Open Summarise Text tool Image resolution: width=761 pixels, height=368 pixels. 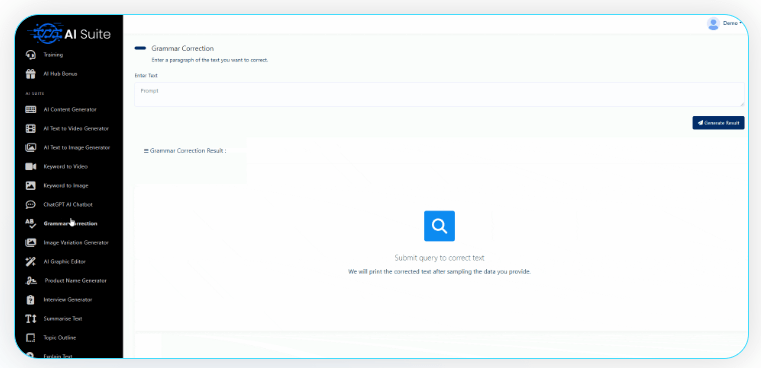(x=63, y=319)
